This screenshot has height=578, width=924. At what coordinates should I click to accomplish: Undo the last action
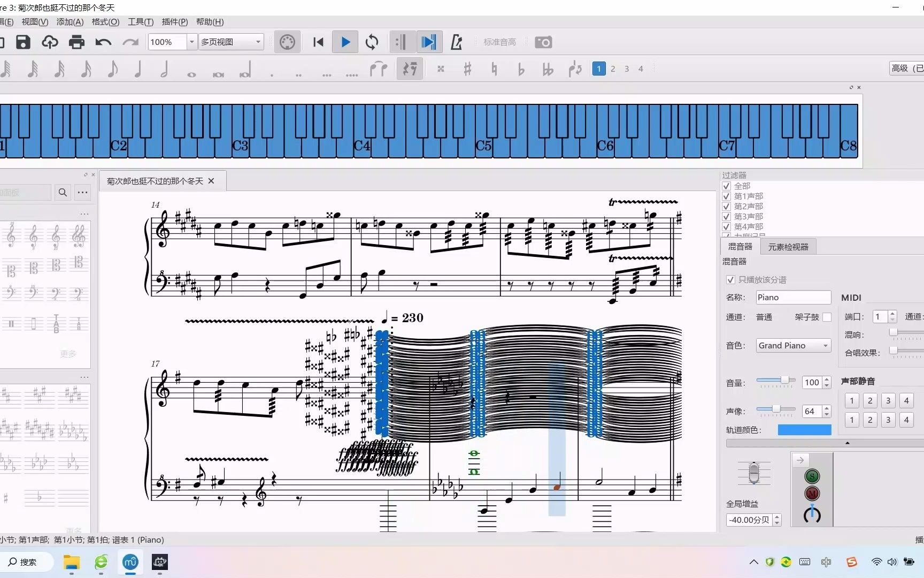[x=103, y=42]
